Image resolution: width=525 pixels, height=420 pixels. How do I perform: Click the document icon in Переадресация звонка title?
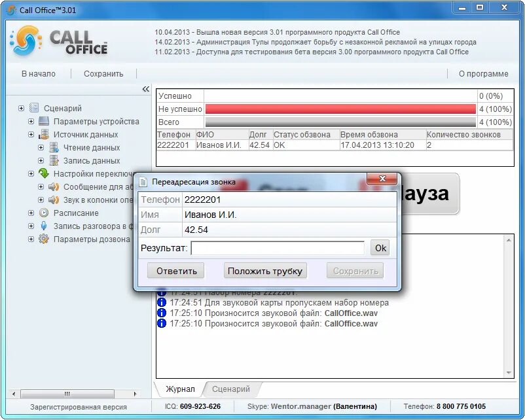tap(143, 182)
